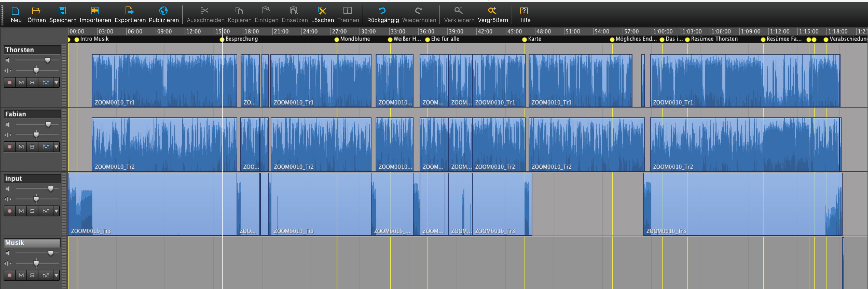The height and width of the screenshot is (289, 868).
Task: Save the project with Speichern
Action: 63,15
